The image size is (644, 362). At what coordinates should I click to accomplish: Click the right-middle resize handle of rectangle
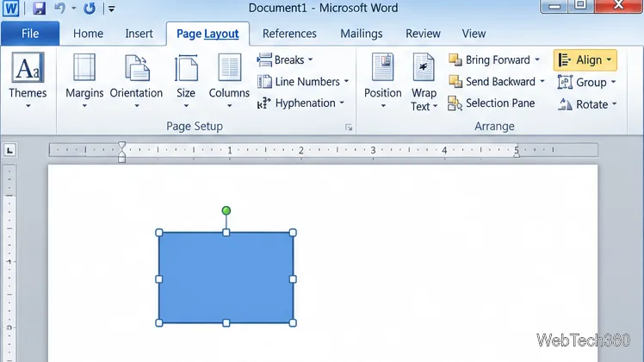pos(293,279)
